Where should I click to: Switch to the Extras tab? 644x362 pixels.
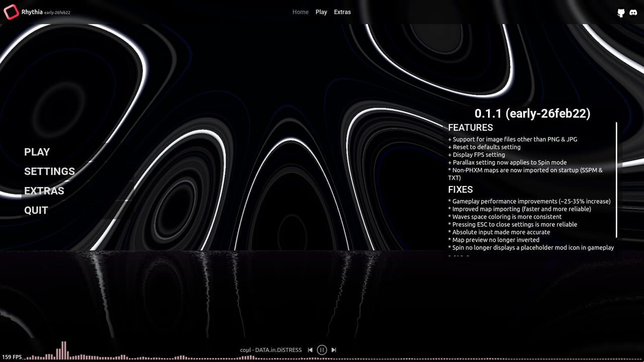point(342,12)
